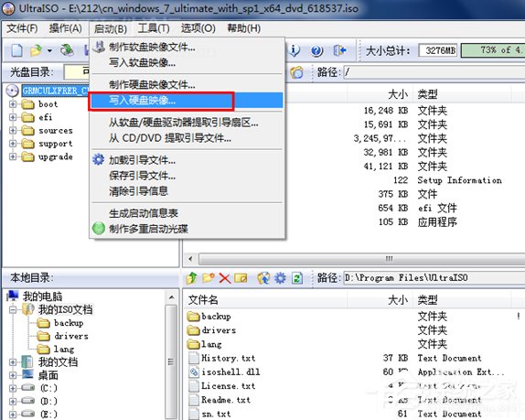This screenshot has height=420, width=525.
Task: Choose 生成启动信息表 menu entry
Action: [187, 213]
